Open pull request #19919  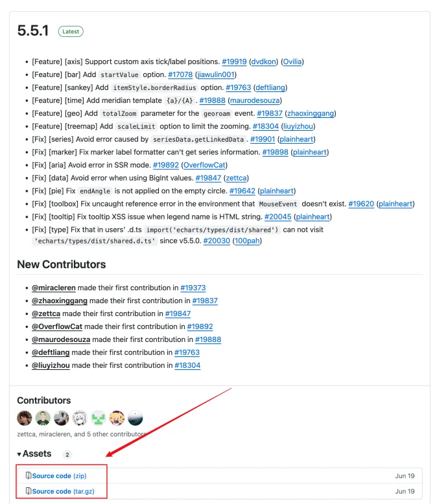pyautogui.click(x=234, y=62)
